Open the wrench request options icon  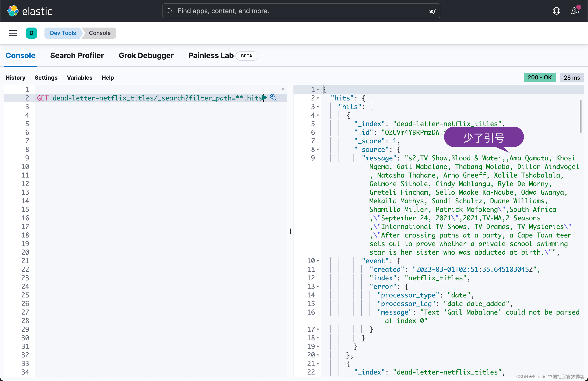273,98
